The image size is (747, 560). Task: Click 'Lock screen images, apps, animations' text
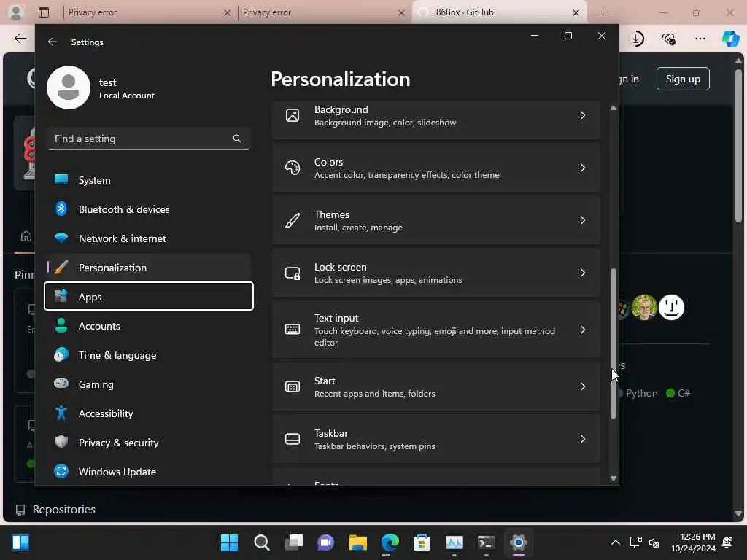point(388,280)
